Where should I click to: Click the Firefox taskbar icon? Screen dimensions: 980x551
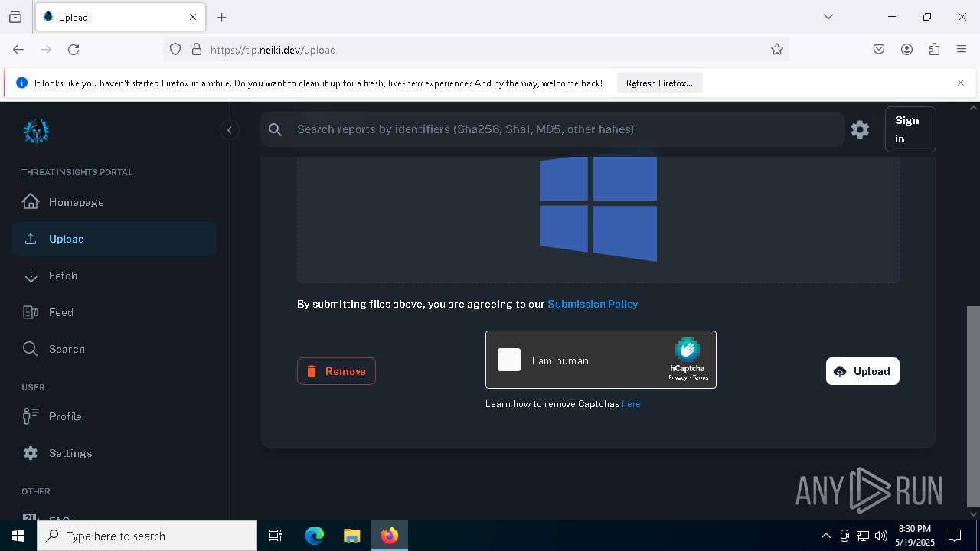(x=390, y=536)
